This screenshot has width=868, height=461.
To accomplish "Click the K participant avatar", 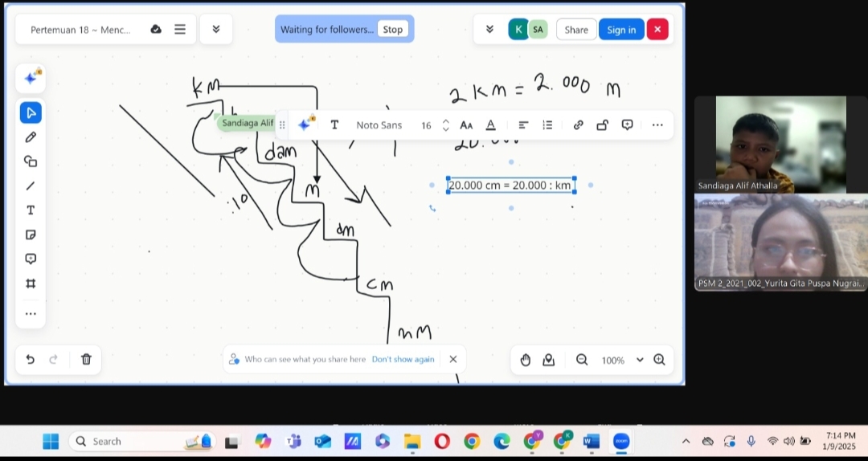I will click(x=518, y=30).
